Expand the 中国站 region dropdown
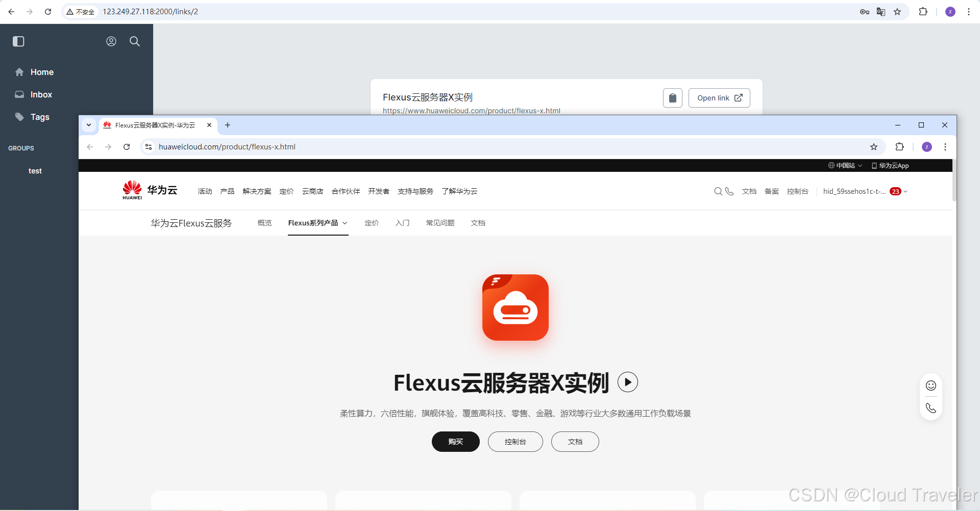The height and width of the screenshot is (511, 980). pos(845,166)
